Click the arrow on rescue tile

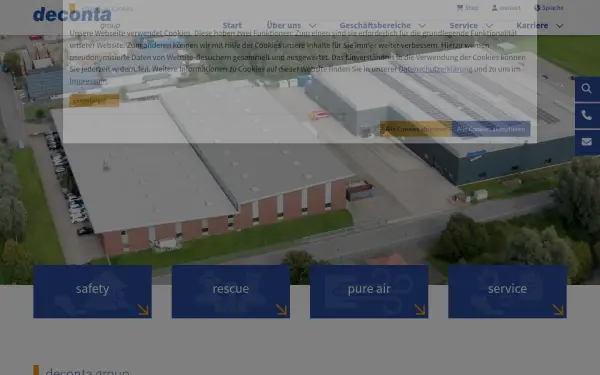[x=281, y=310]
